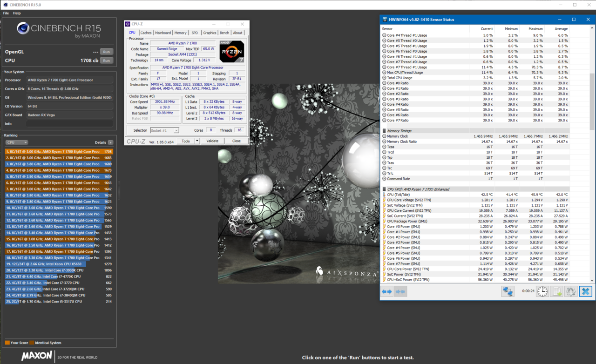The image size is (596, 364).
Task: Select ranking entry 5 at 3.90 GHz
Action: tap(59, 176)
